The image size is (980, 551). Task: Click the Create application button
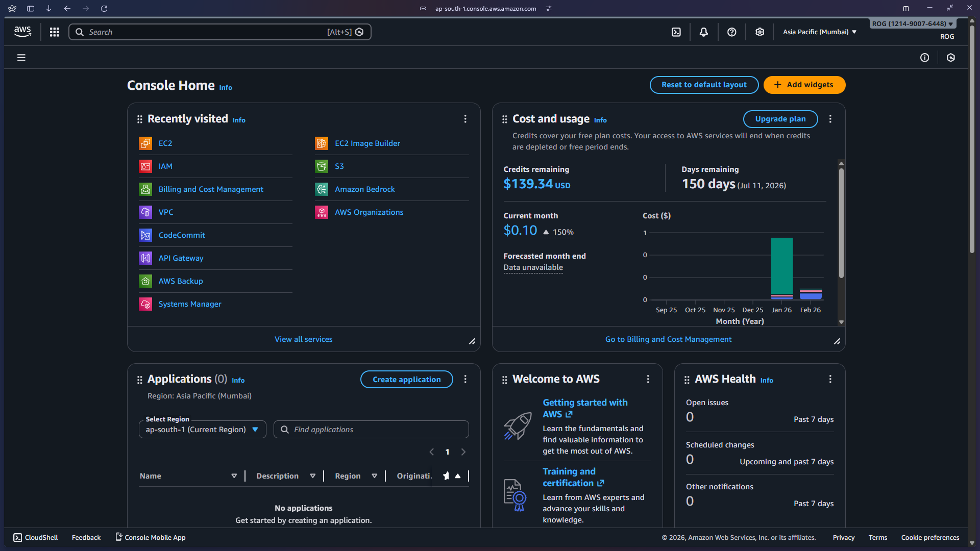pos(406,379)
